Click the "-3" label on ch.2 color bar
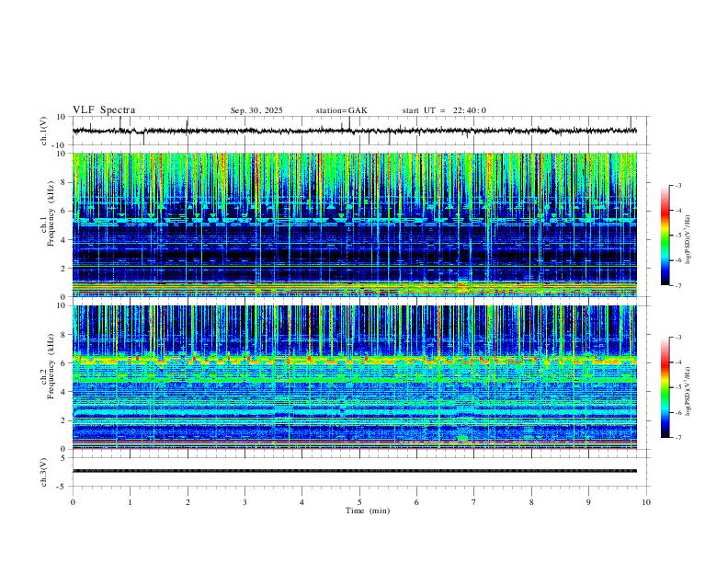The height and width of the screenshot is (563, 728). 677,338
